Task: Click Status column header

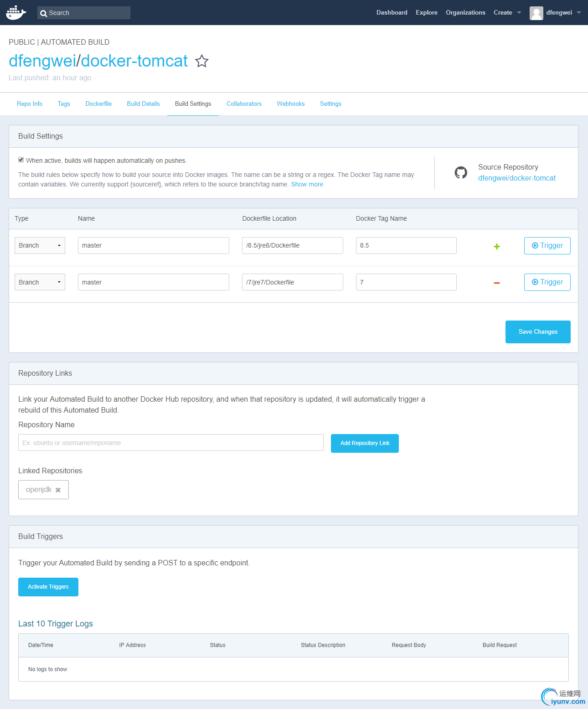Action: click(218, 645)
